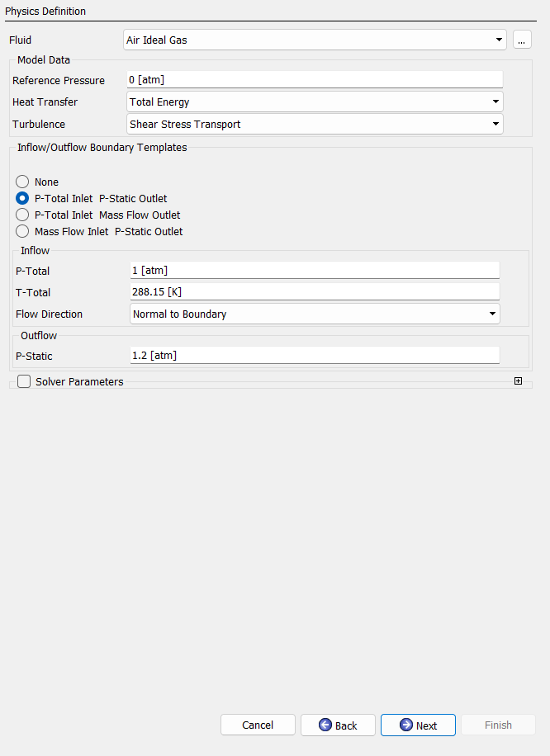Image resolution: width=550 pixels, height=756 pixels.
Task: Open the Turbulence model dropdown
Action: [x=315, y=124]
